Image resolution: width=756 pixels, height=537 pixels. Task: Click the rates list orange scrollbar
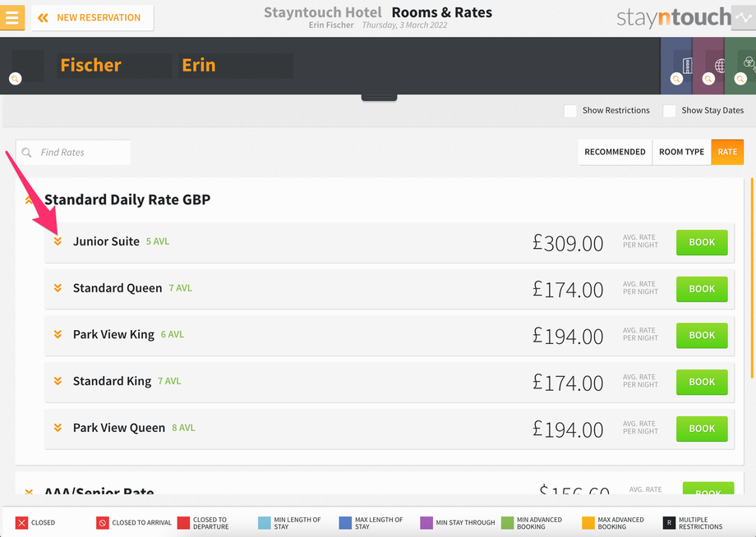click(x=752, y=278)
